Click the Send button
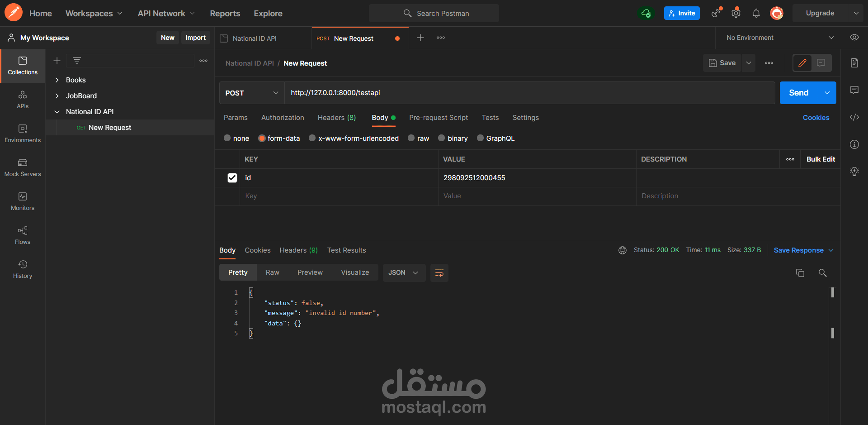 (x=799, y=93)
